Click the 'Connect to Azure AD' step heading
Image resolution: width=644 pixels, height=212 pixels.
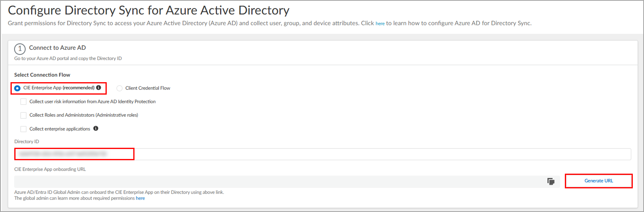[x=57, y=47]
